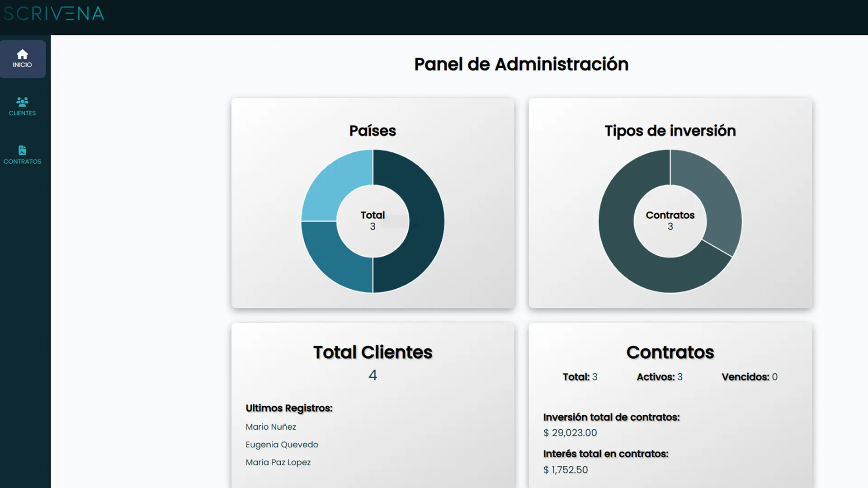Open the Clientes people icon

point(22,101)
